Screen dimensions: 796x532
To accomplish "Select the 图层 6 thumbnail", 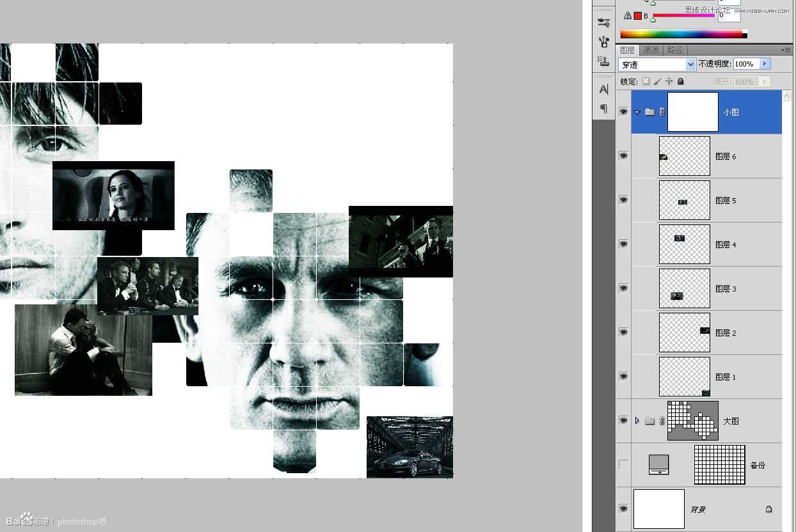I will (685, 156).
